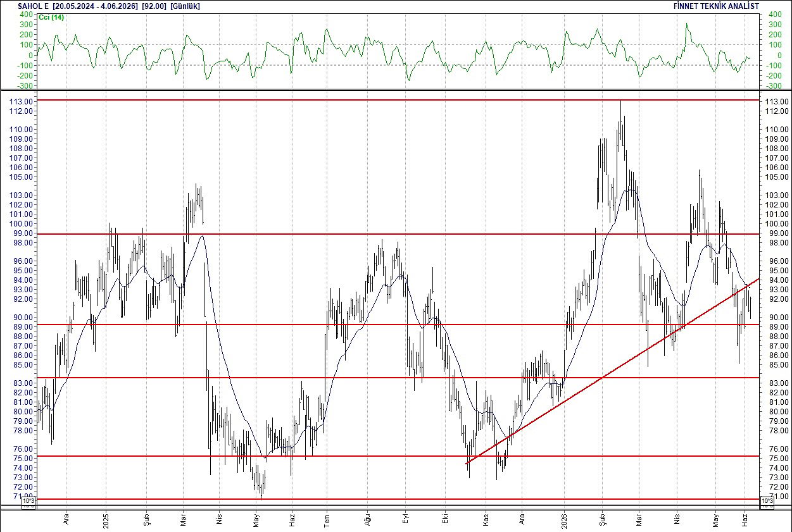Click the FİNNET TEKNİK ANALİST header text
The image size is (792, 532).
pos(717,5)
